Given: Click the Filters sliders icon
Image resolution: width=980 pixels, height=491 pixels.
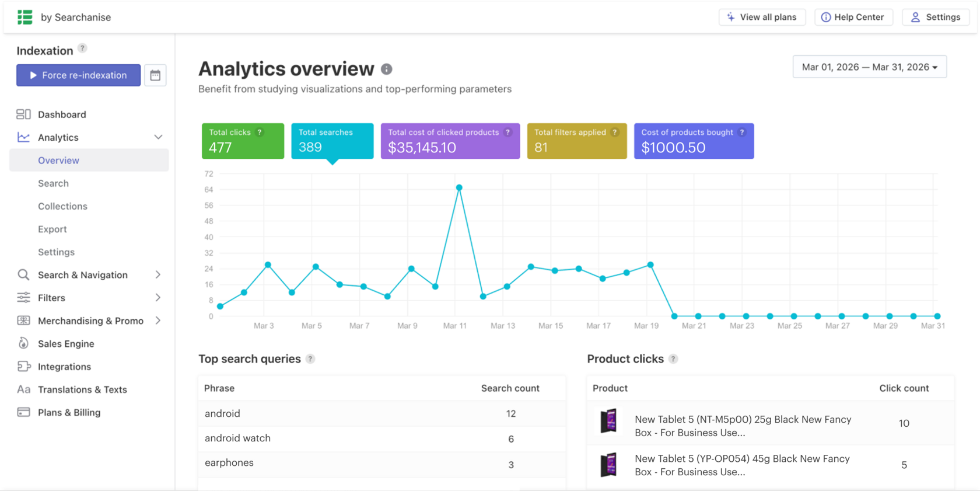Looking at the screenshot, I should coord(23,298).
